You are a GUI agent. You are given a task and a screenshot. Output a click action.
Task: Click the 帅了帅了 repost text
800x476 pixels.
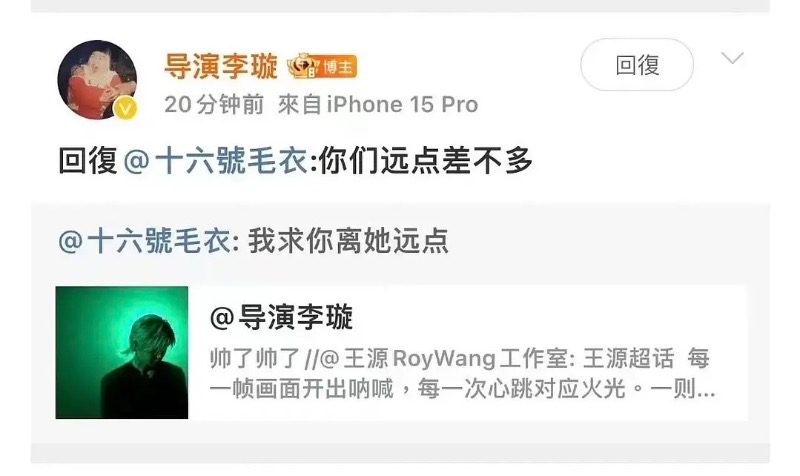tap(255, 358)
